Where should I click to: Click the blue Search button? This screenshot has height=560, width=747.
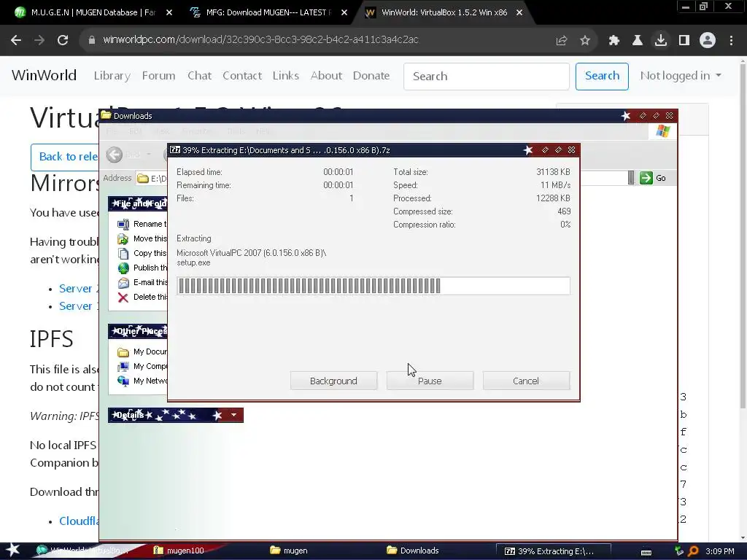(x=602, y=76)
